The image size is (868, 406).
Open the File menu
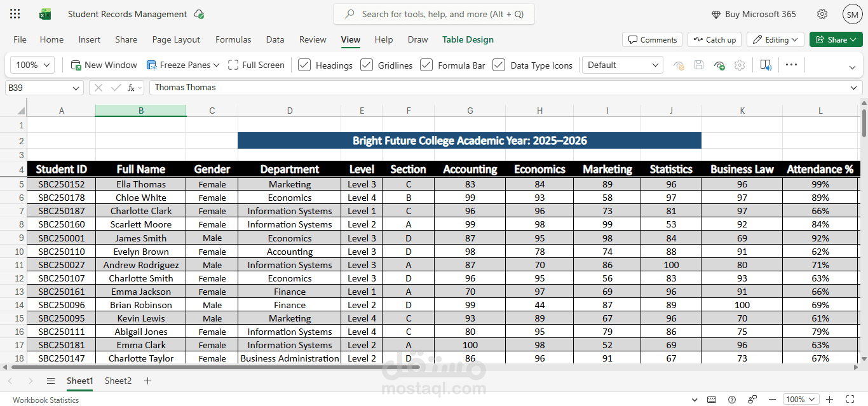tap(20, 39)
